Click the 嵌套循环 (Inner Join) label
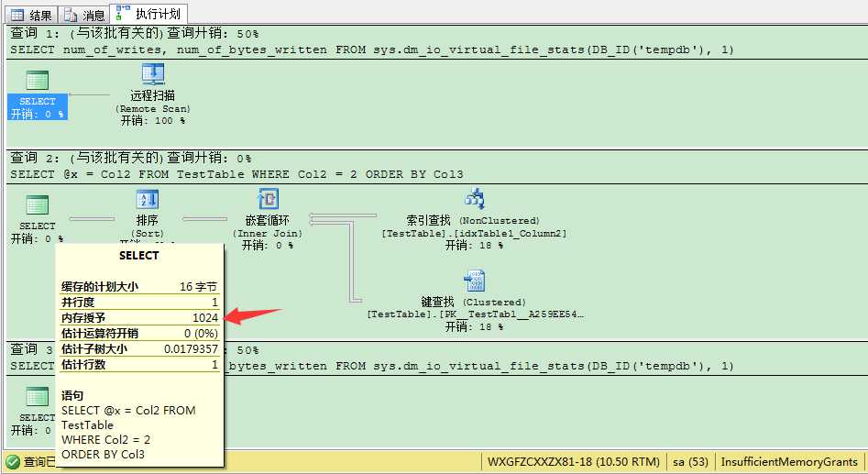 268,226
